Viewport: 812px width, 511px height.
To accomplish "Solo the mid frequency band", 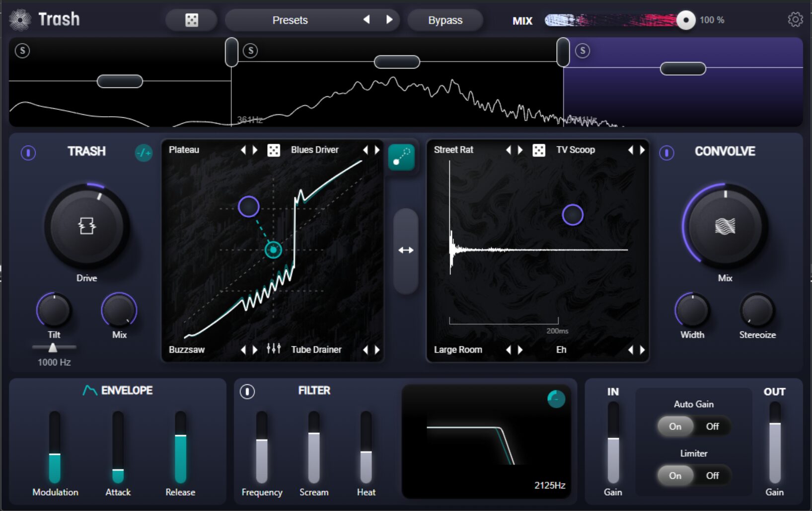I will click(250, 50).
